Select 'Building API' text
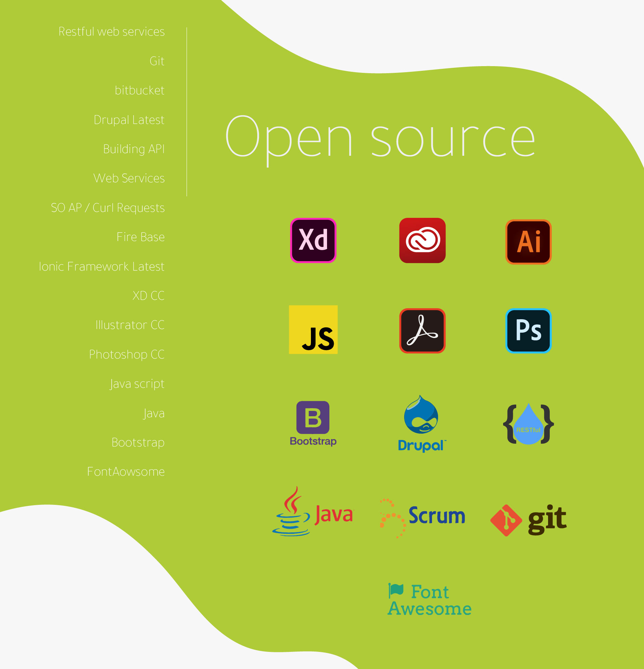 [134, 149]
